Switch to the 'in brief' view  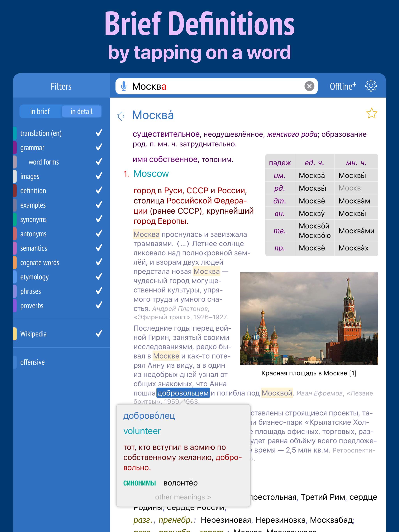[x=40, y=111]
